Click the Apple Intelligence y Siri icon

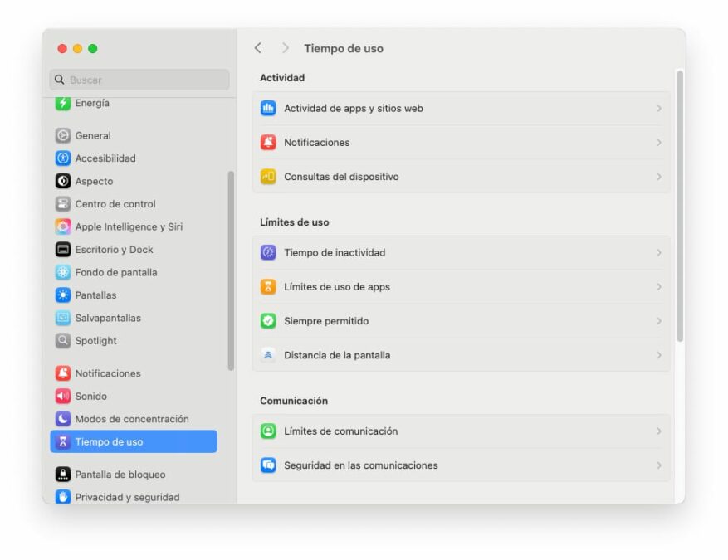click(x=63, y=226)
